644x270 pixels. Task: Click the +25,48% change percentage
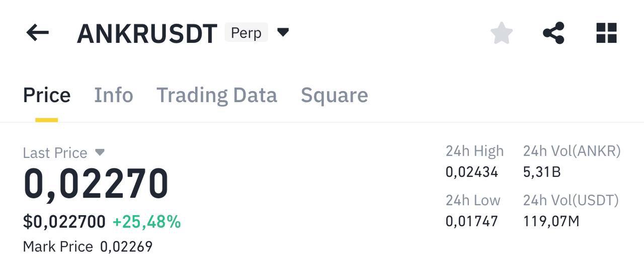(x=146, y=222)
